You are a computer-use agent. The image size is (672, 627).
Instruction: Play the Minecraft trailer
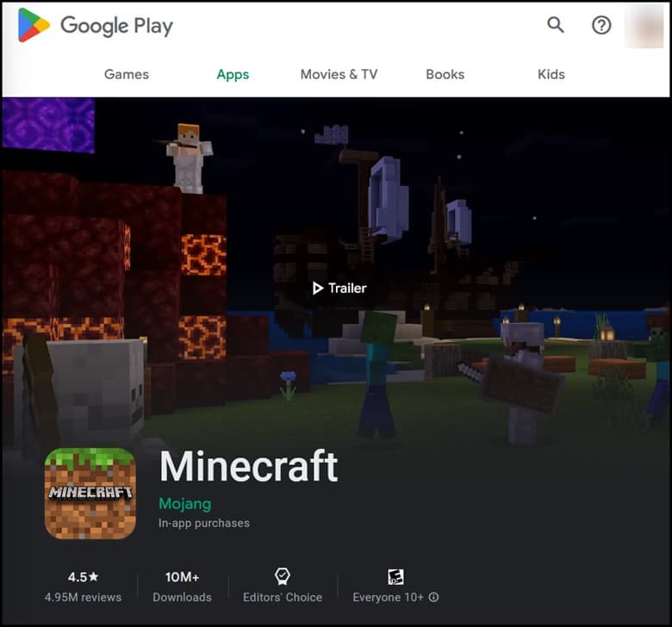tap(339, 288)
